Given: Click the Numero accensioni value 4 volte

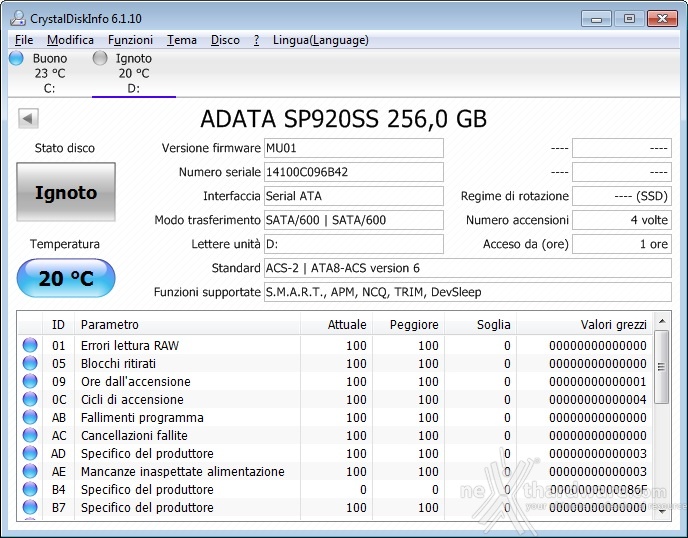Looking at the screenshot, I should pos(622,220).
